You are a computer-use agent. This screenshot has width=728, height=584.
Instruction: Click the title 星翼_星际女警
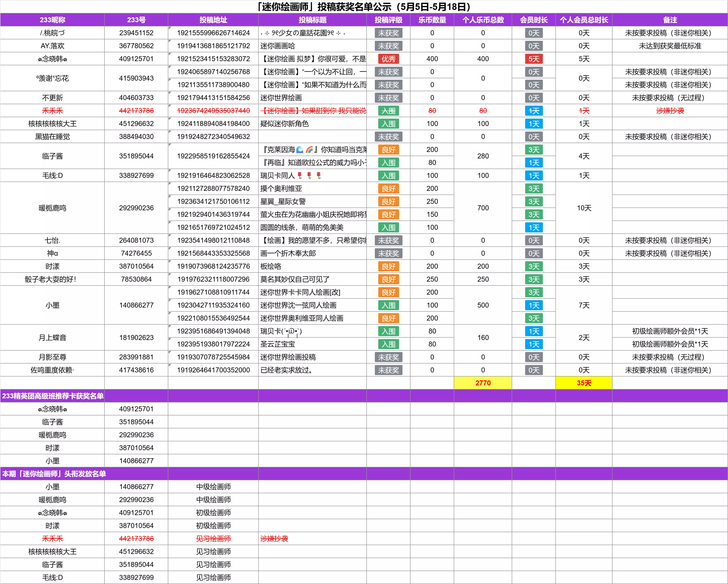283,201
